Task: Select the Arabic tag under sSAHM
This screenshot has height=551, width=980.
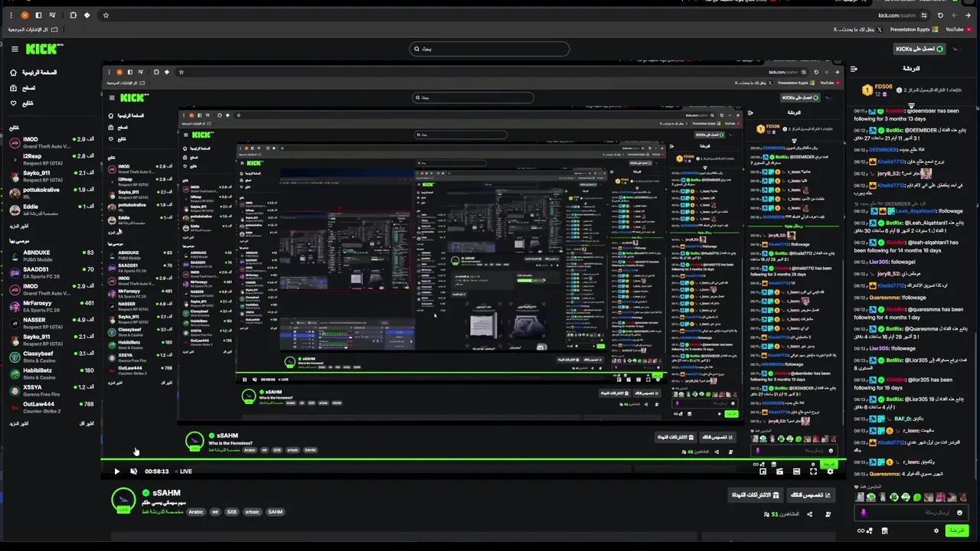Action: 196,512
